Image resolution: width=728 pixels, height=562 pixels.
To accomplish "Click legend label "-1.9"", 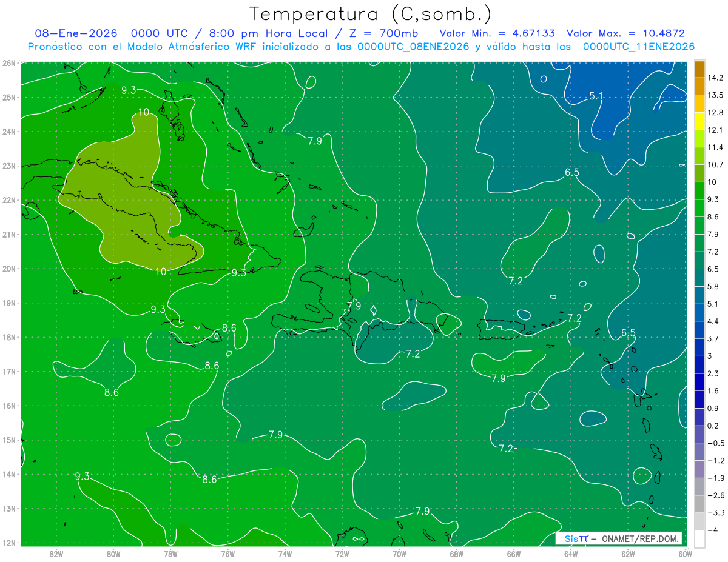I will tap(715, 478).
